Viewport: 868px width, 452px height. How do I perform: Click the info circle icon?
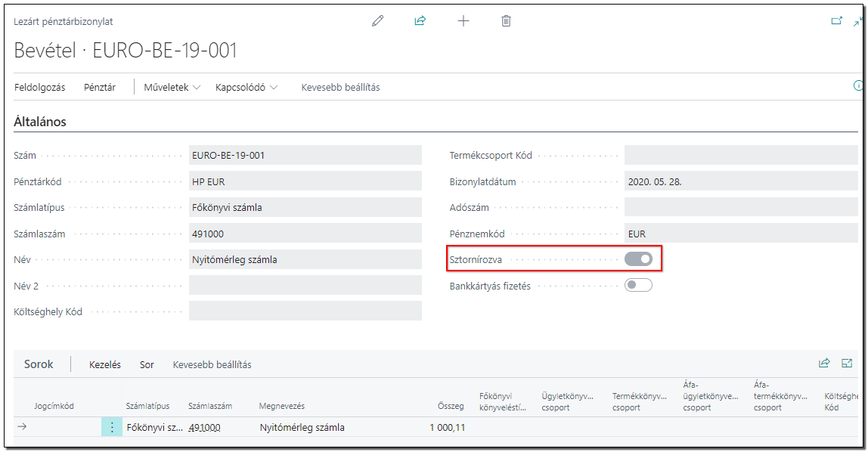[857, 85]
